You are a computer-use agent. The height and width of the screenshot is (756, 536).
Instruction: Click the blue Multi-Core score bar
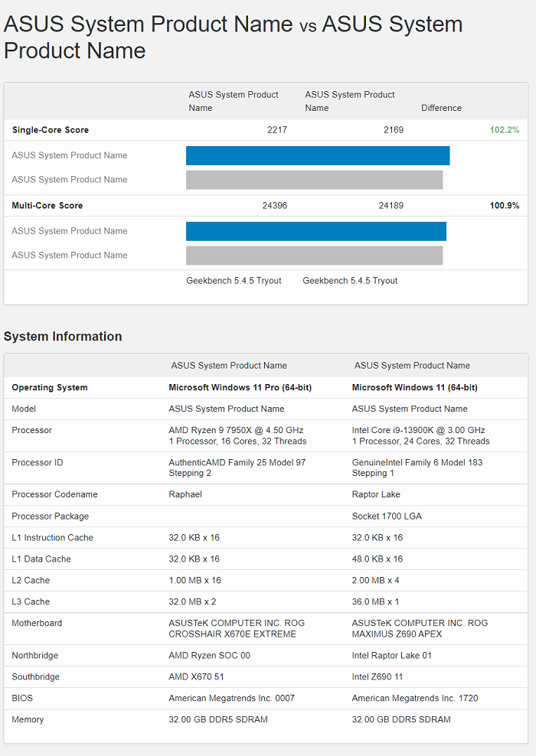pyautogui.click(x=315, y=231)
